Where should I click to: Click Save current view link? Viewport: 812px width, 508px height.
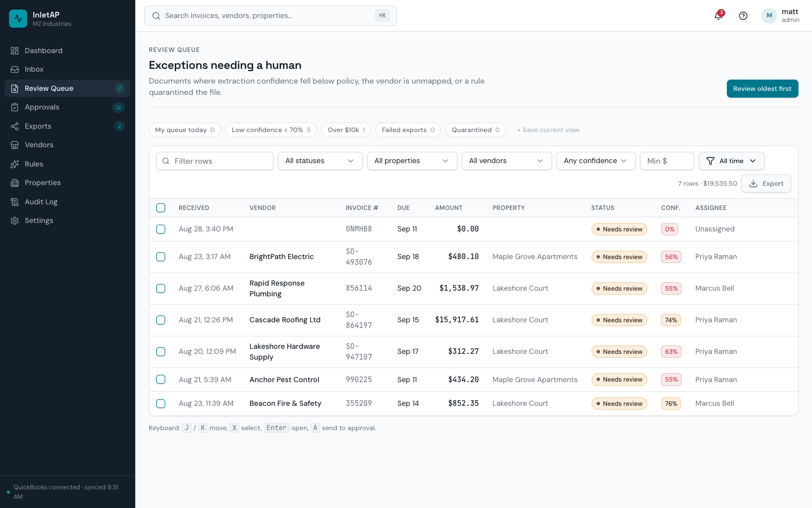[x=548, y=130]
